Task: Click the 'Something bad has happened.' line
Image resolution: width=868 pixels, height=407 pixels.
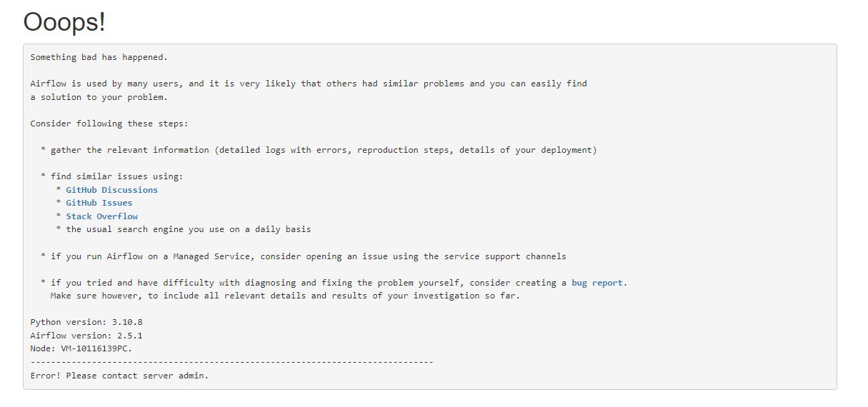Action: pyautogui.click(x=99, y=57)
